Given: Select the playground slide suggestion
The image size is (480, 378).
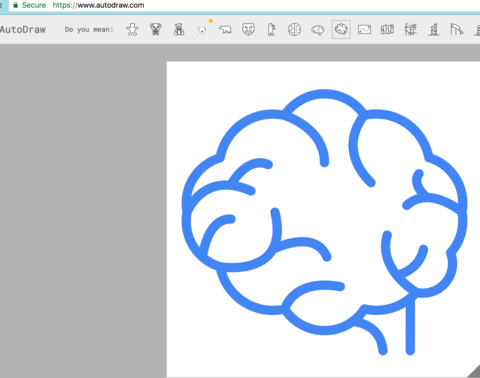Looking at the screenshot, I should (x=457, y=30).
